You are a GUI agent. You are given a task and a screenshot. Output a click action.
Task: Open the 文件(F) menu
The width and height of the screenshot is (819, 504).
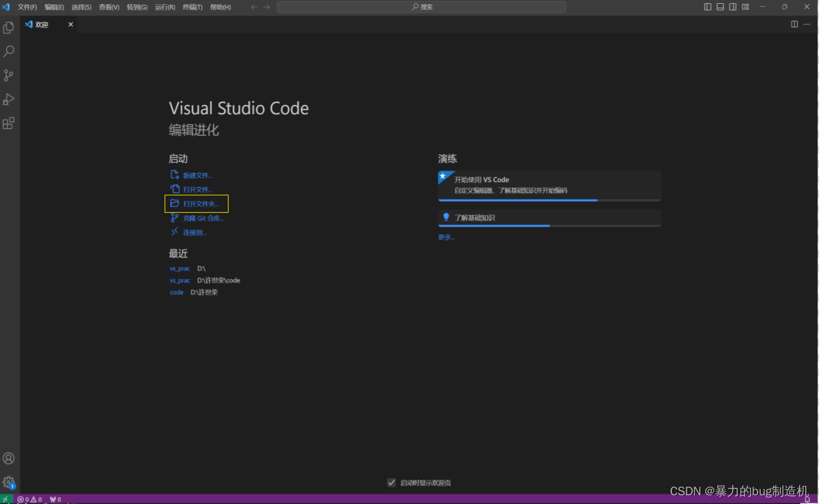(x=27, y=7)
